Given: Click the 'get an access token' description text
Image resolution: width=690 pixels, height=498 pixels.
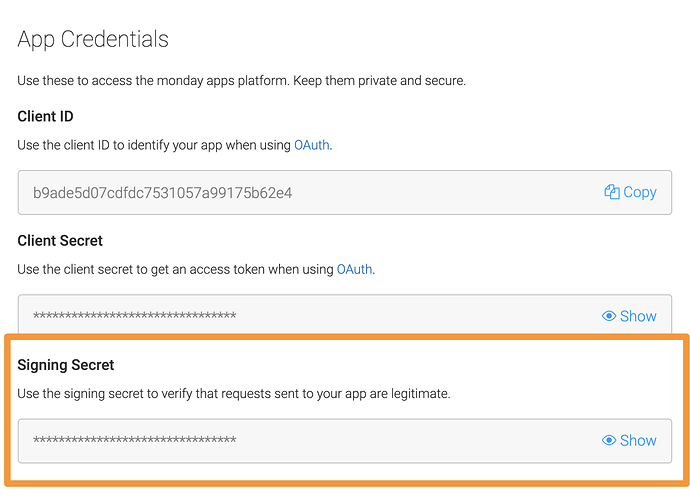Looking at the screenshot, I should tap(196, 269).
